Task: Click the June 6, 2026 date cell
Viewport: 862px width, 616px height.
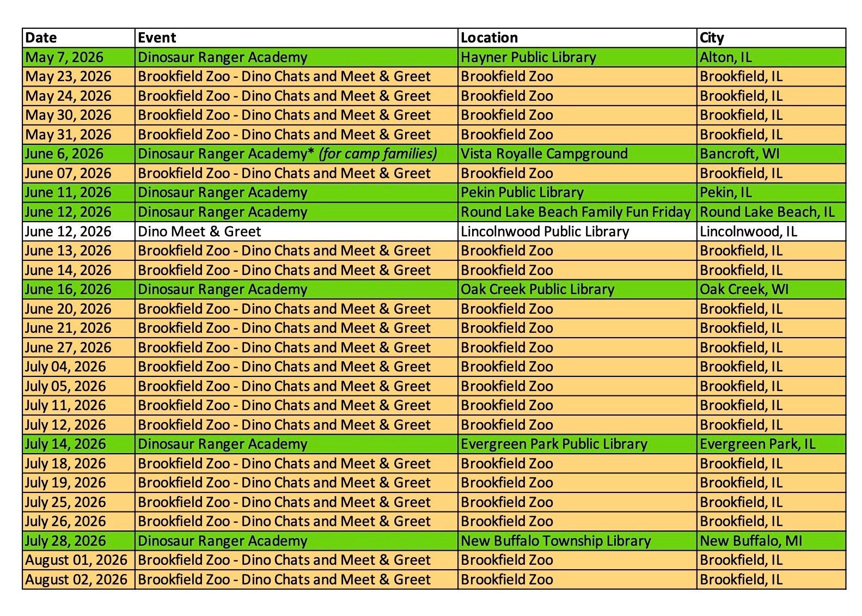Action: point(78,154)
